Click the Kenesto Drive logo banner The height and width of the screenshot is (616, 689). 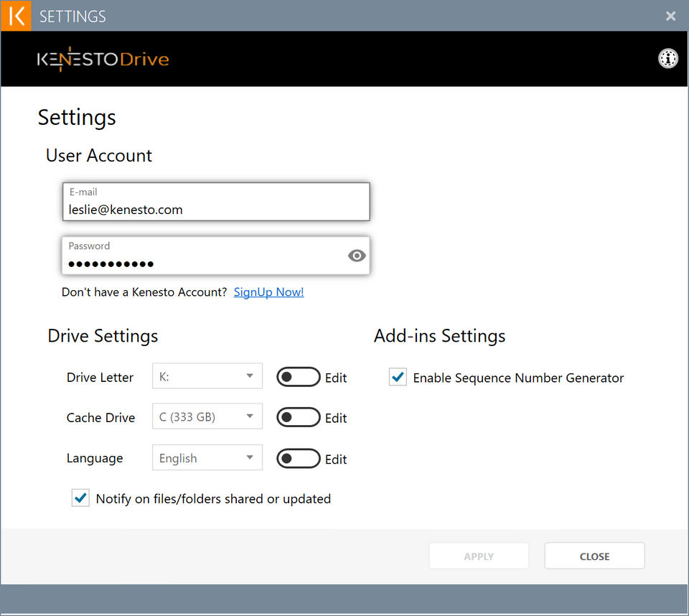click(103, 59)
